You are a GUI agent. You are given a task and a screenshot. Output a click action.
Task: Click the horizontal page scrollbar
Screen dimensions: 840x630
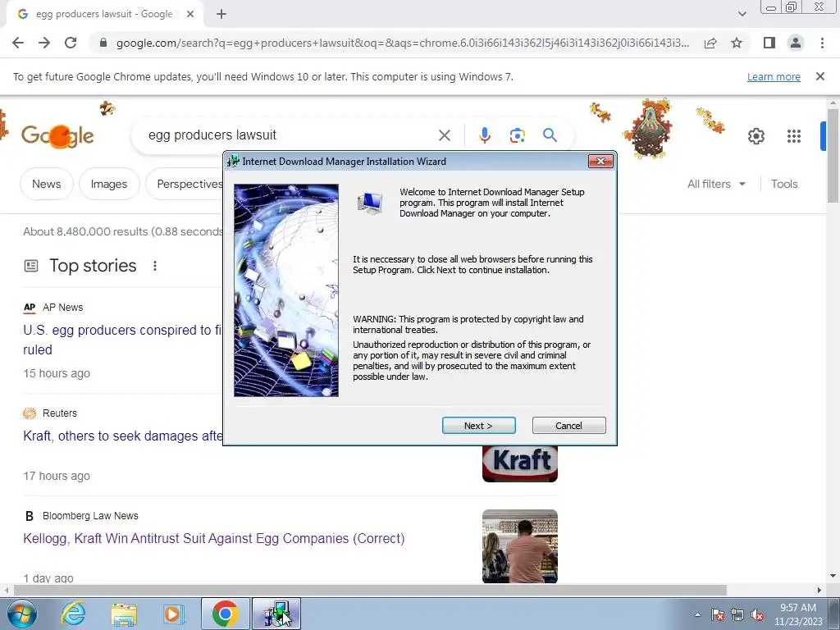pos(370,590)
